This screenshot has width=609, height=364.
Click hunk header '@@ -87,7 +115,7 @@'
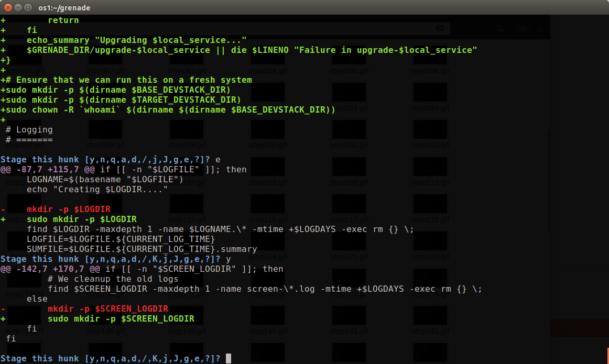coord(47,170)
